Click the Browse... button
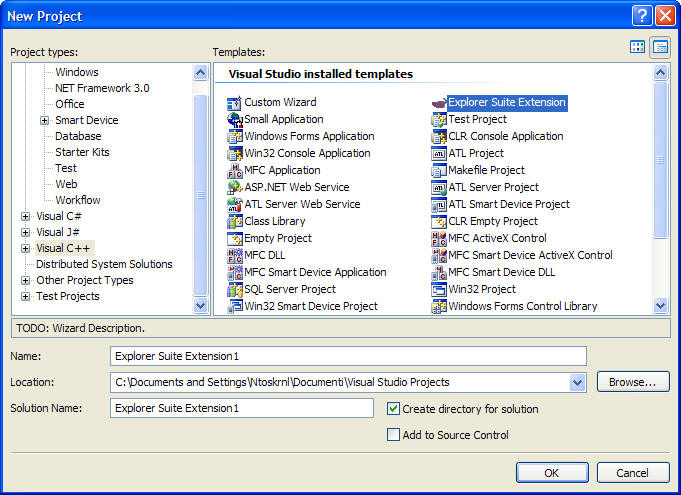Viewport: 681px width, 495px height. coord(632,382)
